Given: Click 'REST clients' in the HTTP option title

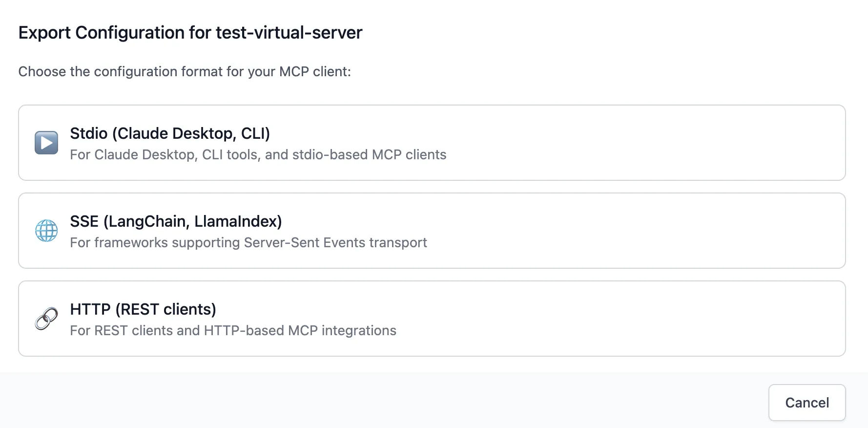Looking at the screenshot, I should pos(165,309).
